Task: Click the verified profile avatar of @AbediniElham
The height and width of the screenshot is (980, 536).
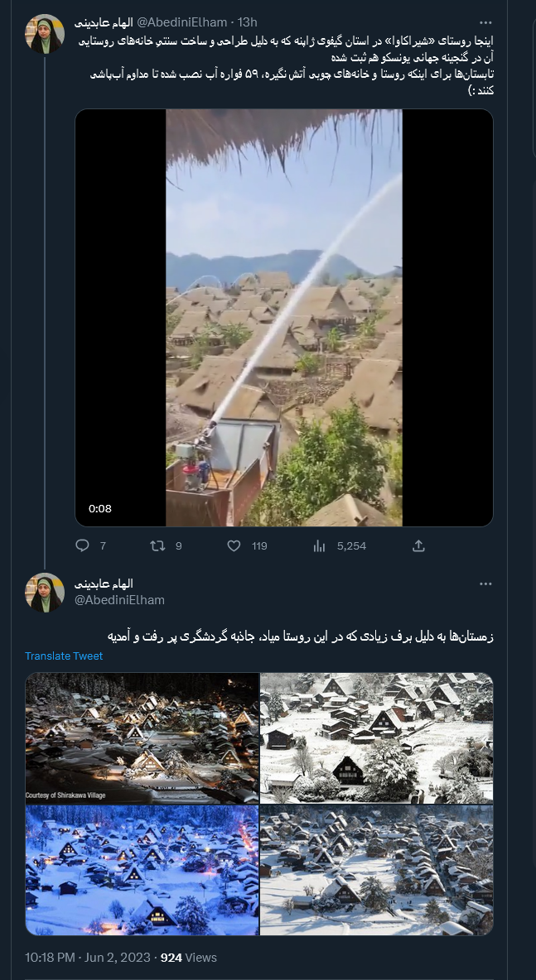Action: (x=44, y=34)
